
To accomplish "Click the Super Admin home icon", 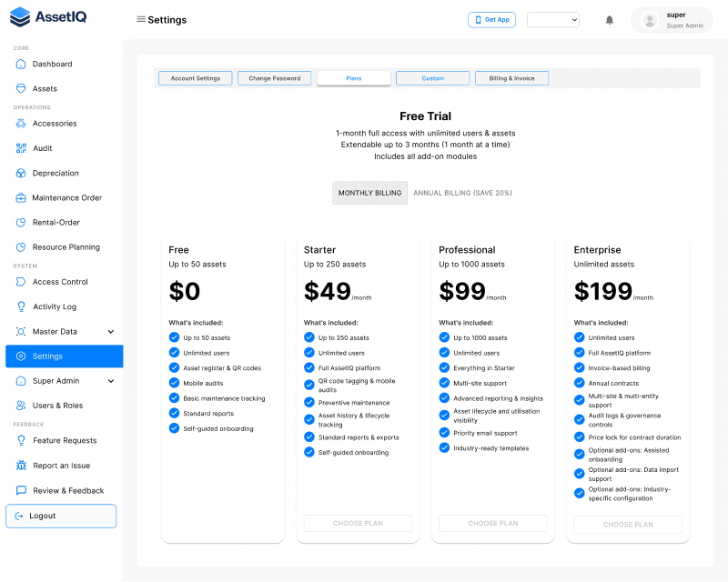I will tap(21, 381).
